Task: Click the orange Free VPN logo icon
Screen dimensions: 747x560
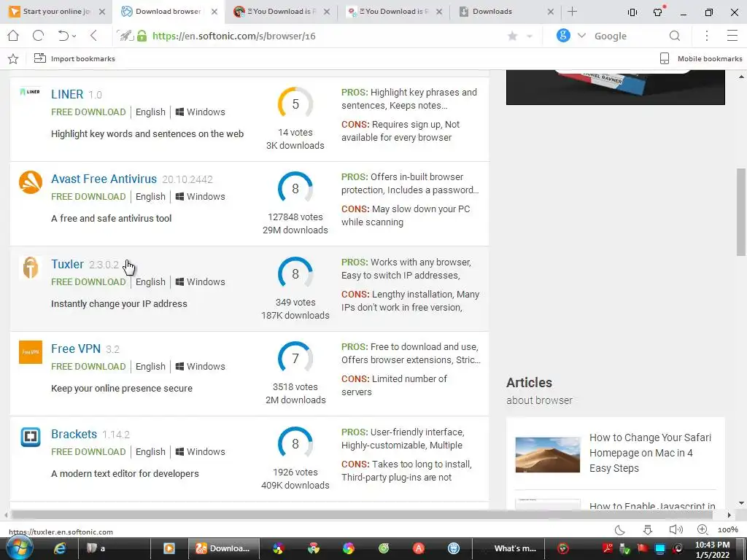Action: tap(31, 352)
